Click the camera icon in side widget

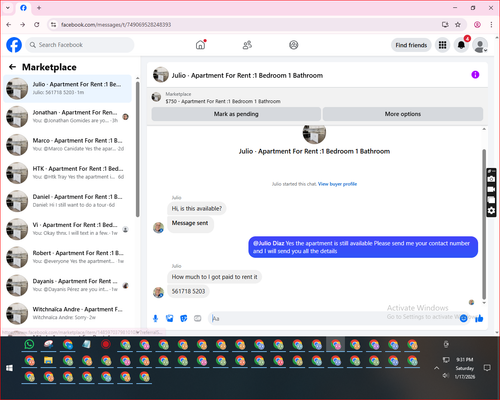[x=491, y=179]
